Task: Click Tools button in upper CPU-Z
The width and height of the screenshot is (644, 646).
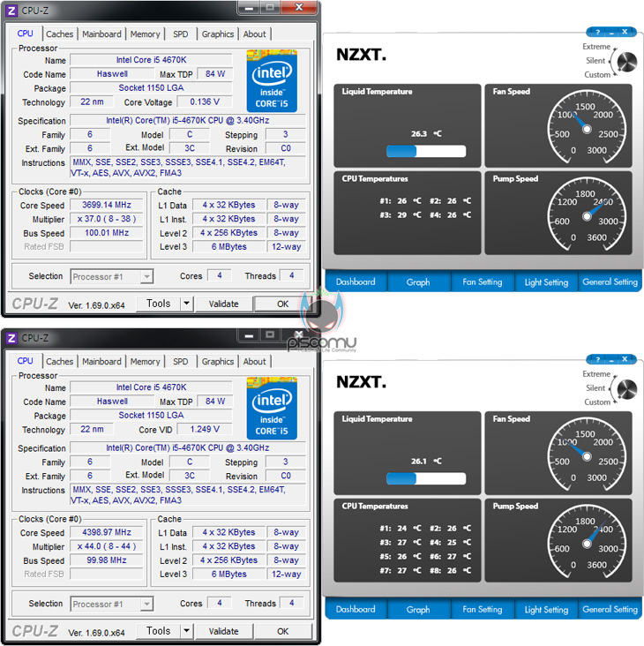Action: coord(159,304)
